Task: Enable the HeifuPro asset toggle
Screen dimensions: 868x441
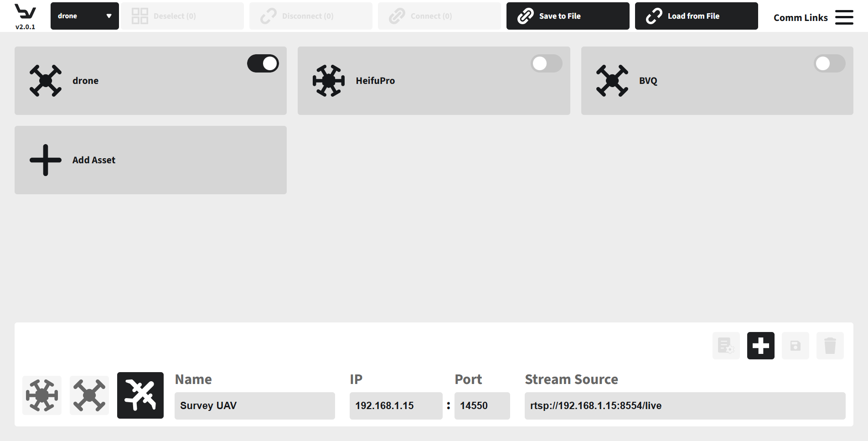Action: pos(546,63)
